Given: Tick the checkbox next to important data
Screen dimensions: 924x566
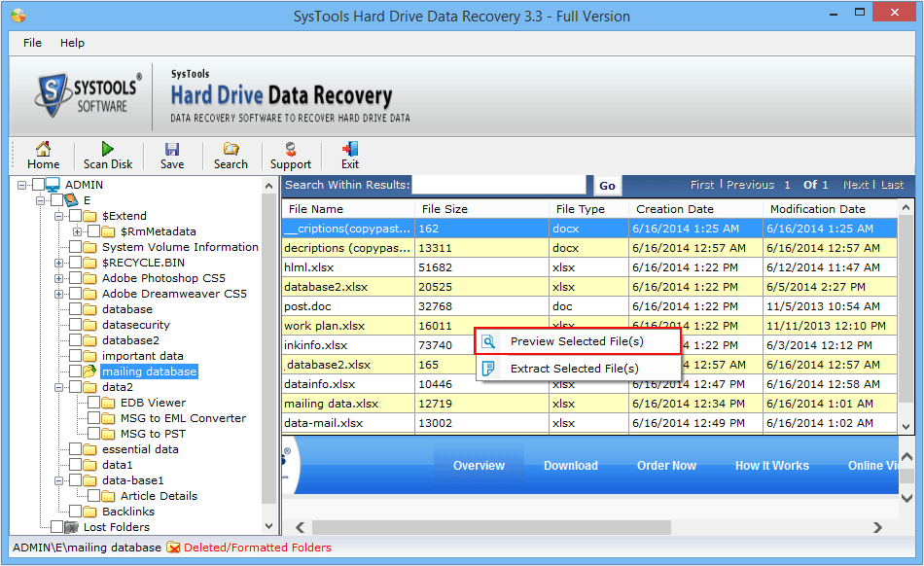Looking at the screenshot, I should tap(76, 356).
